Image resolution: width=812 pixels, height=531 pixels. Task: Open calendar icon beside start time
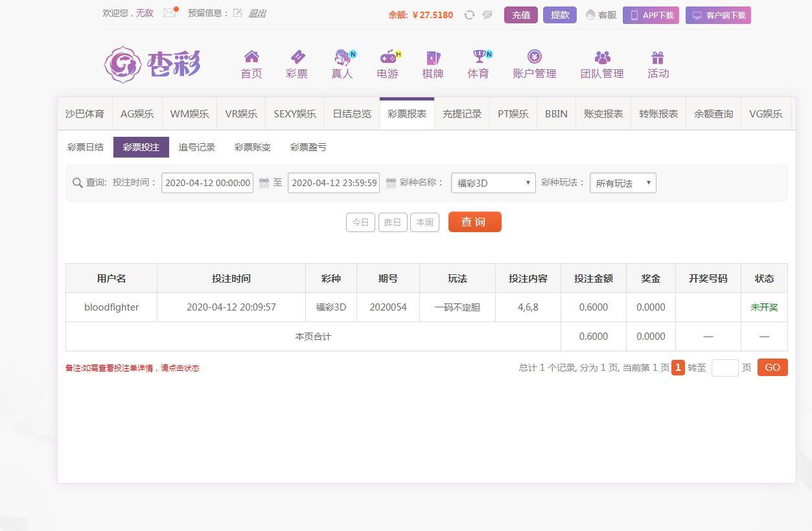click(x=264, y=183)
